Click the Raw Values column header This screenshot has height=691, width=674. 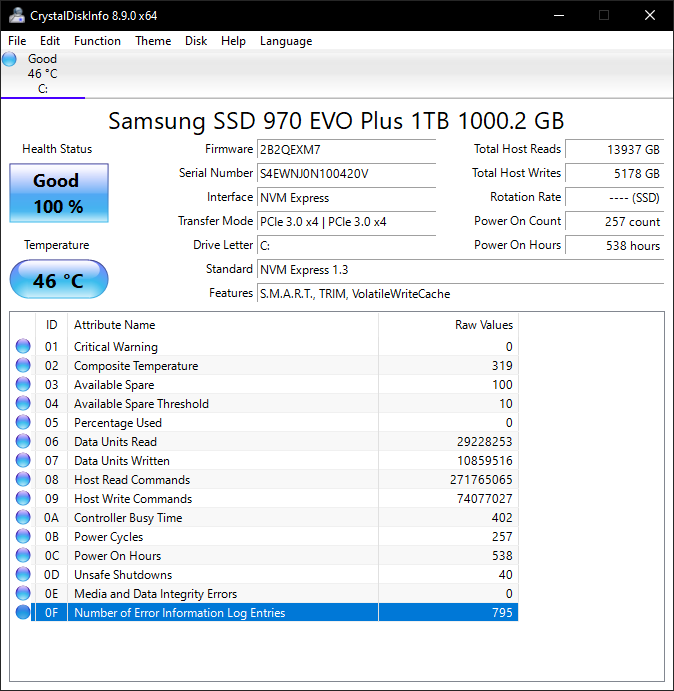click(448, 325)
